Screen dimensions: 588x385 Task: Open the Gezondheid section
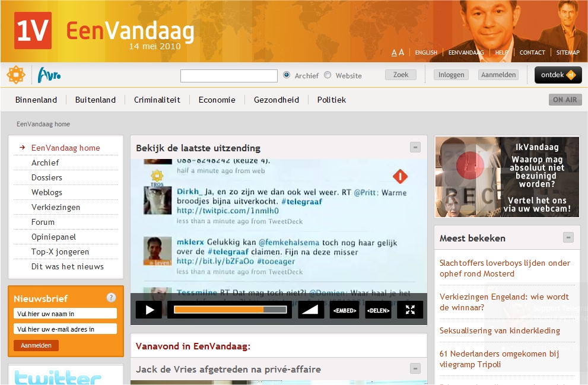click(276, 100)
